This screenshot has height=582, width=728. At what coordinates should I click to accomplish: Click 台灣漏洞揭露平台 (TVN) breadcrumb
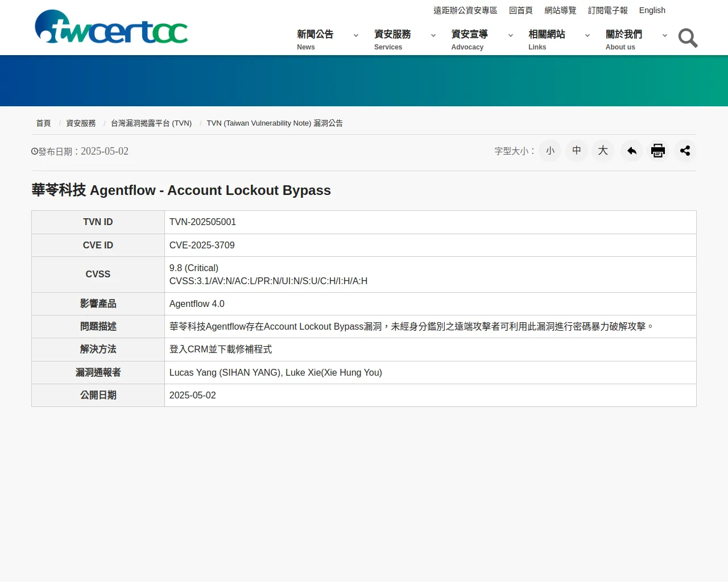151,123
